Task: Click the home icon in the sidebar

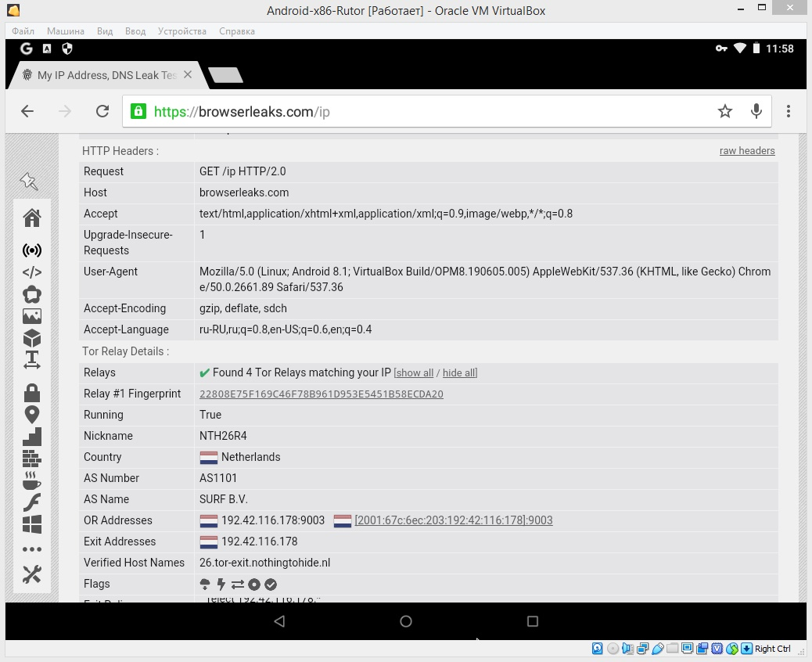Action: (x=31, y=218)
